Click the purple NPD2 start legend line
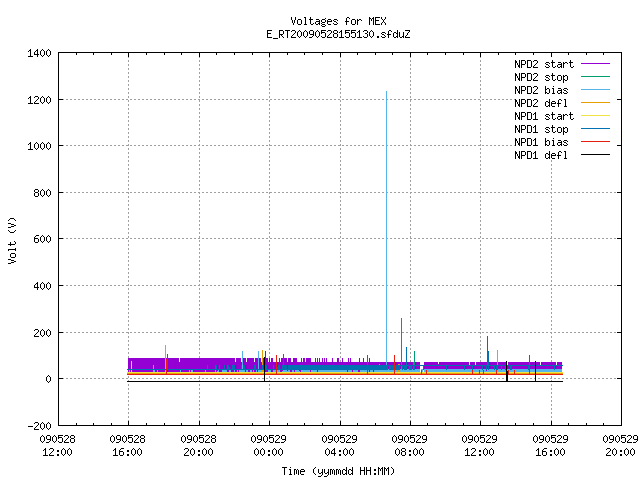Screen dimensions: 640x480 595,64
